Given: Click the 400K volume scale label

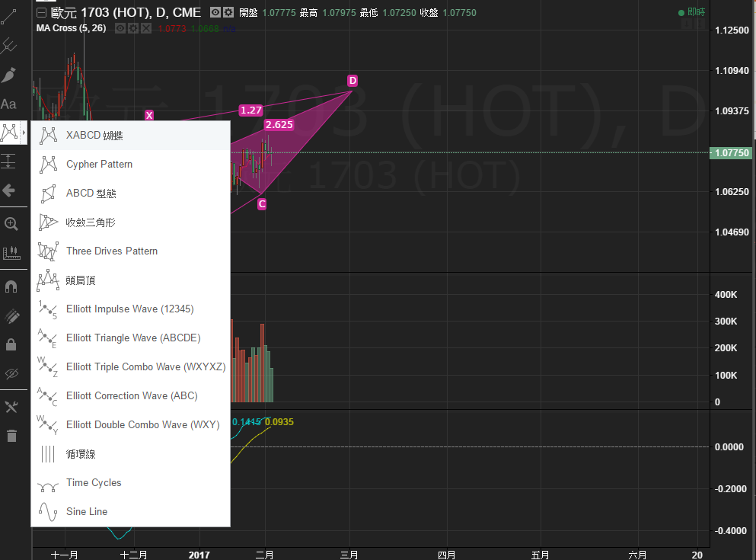Looking at the screenshot, I should pos(726,294).
